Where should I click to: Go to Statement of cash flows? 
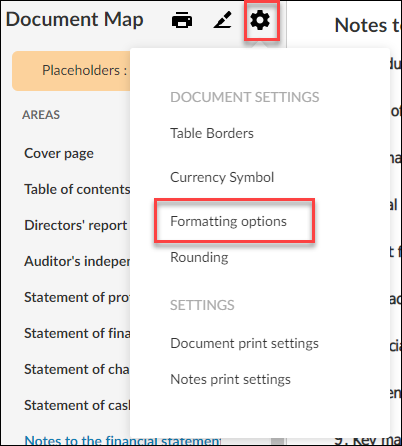pyautogui.click(x=77, y=405)
